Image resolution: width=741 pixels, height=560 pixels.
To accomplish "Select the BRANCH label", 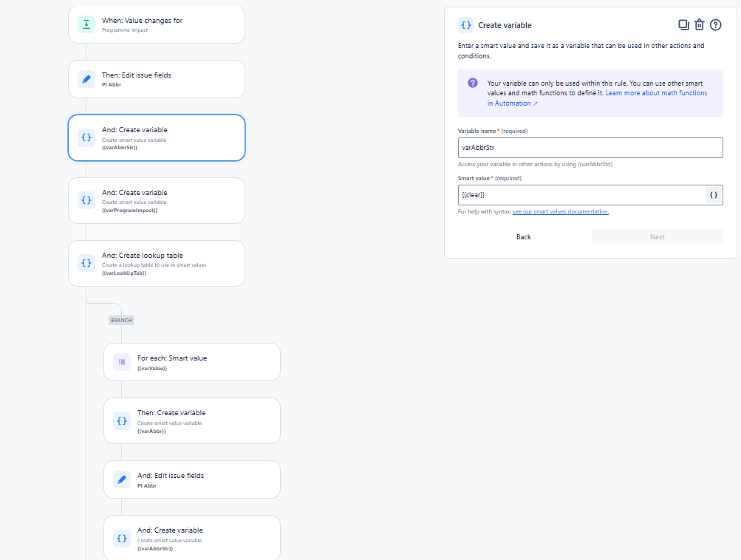I will pyautogui.click(x=121, y=321).
